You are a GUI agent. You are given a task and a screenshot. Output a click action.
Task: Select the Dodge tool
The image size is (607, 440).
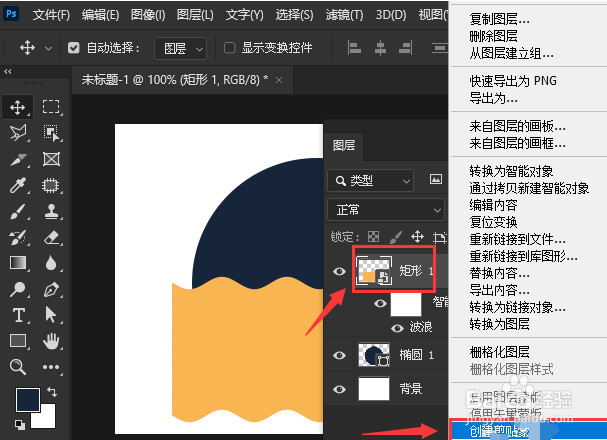tap(18, 289)
